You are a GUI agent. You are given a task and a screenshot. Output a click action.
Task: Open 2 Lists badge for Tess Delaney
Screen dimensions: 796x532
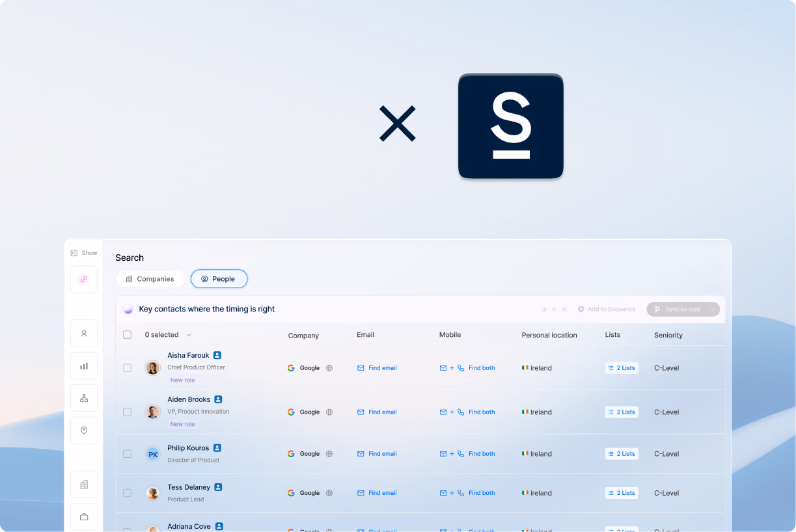point(622,493)
